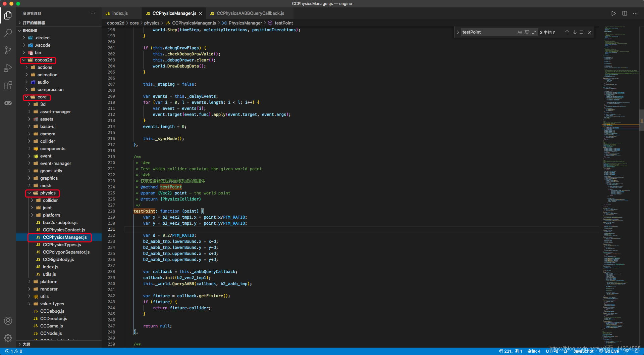Image resolution: width=644 pixels, height=355 pixels.
Task: Close the CCPhysicsManager.js tab
Action: point(201,13)
